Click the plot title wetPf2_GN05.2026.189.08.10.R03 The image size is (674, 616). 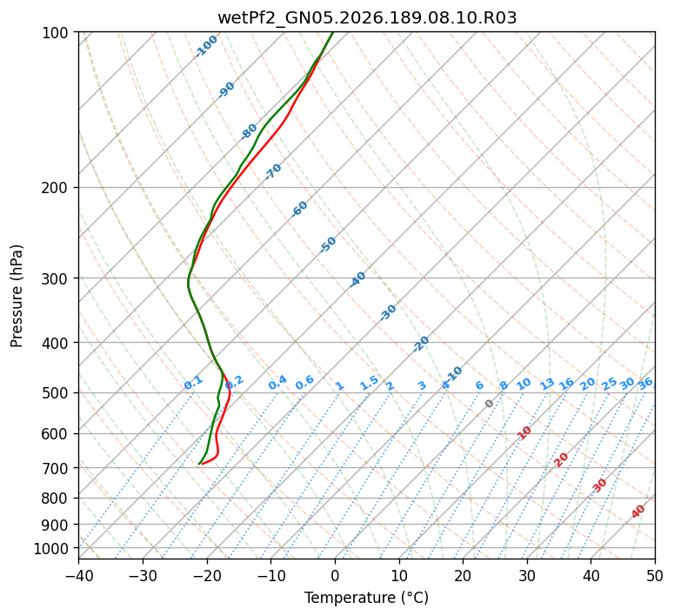click(367, 18)
